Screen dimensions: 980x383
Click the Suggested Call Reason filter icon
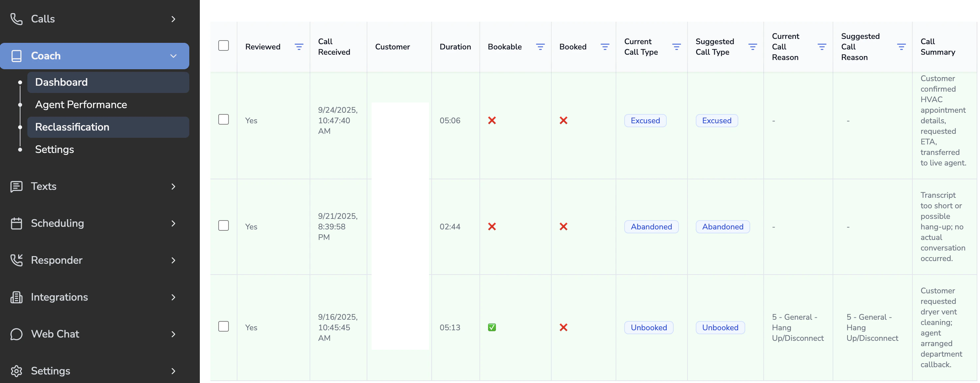901,47
